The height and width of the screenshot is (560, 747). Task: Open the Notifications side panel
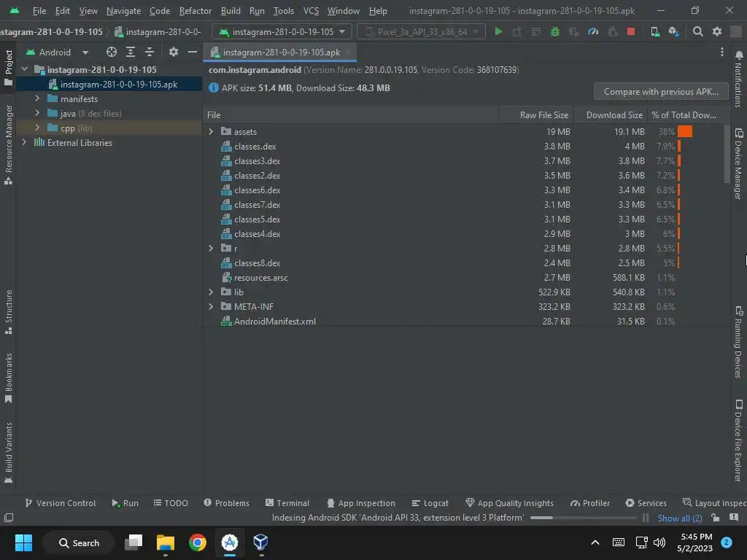click(x=738, y=79)
